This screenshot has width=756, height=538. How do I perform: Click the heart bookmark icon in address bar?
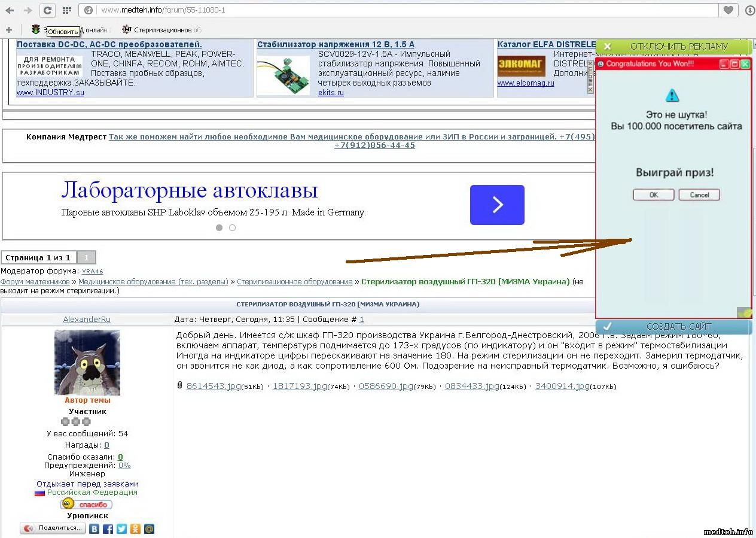point(728,10)
